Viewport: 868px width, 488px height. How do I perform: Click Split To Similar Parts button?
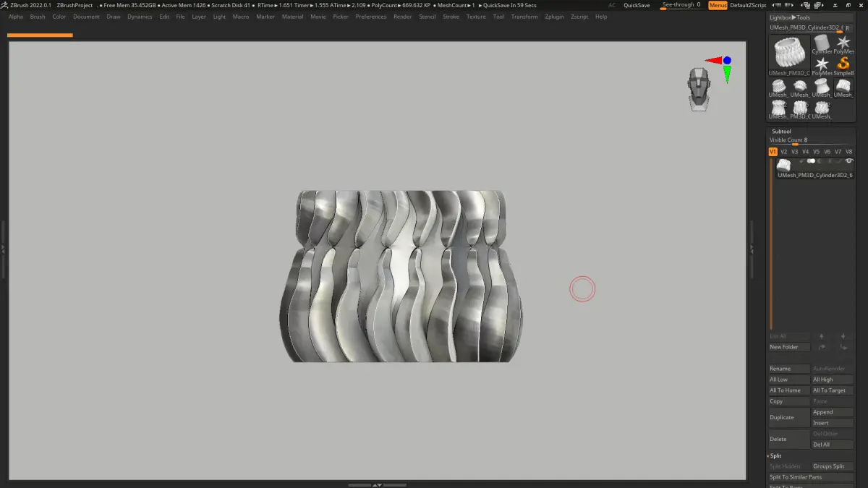(811, 477)
